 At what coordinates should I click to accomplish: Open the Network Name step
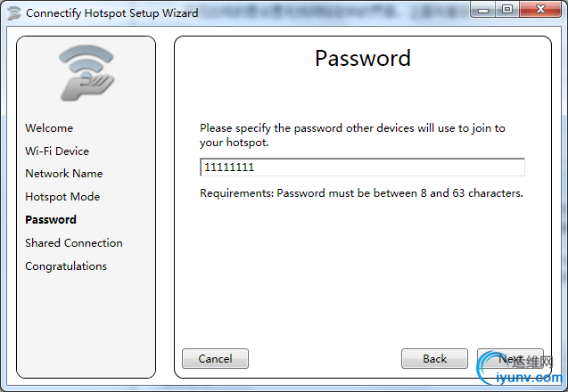click(64, 174)
